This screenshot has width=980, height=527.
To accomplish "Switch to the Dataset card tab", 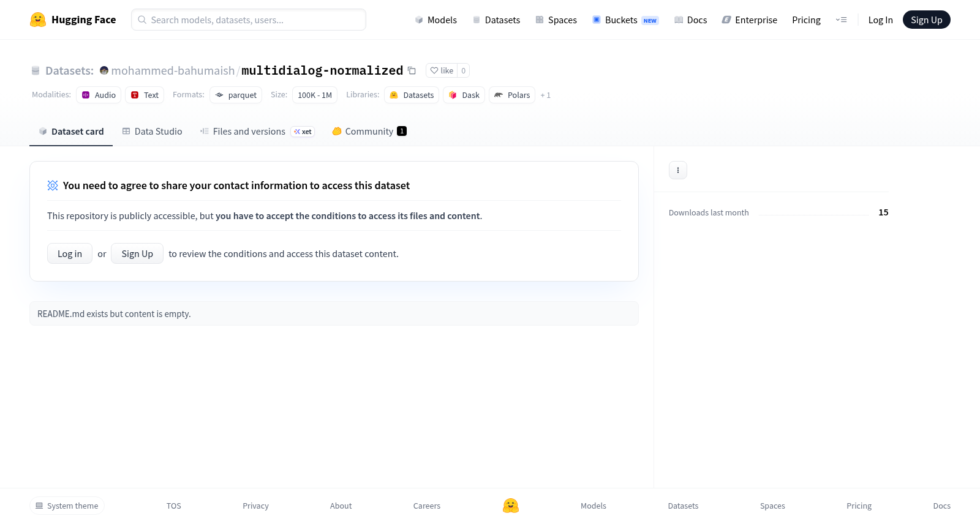I will coord(71,132).
